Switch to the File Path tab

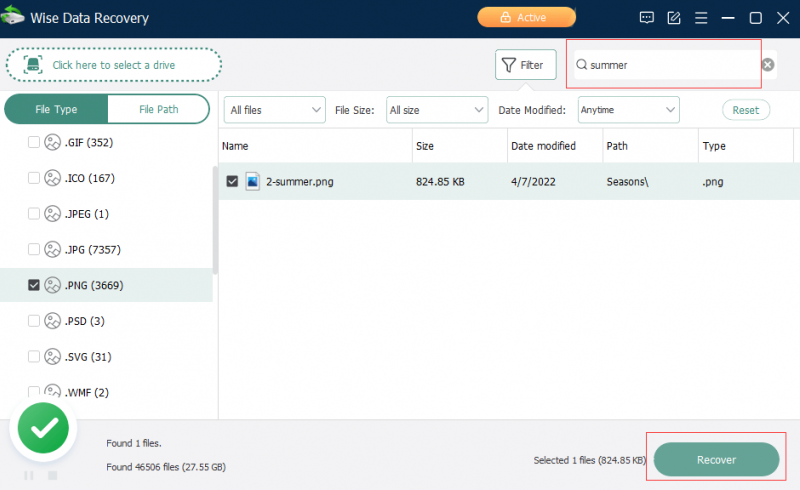pos(159,109)
